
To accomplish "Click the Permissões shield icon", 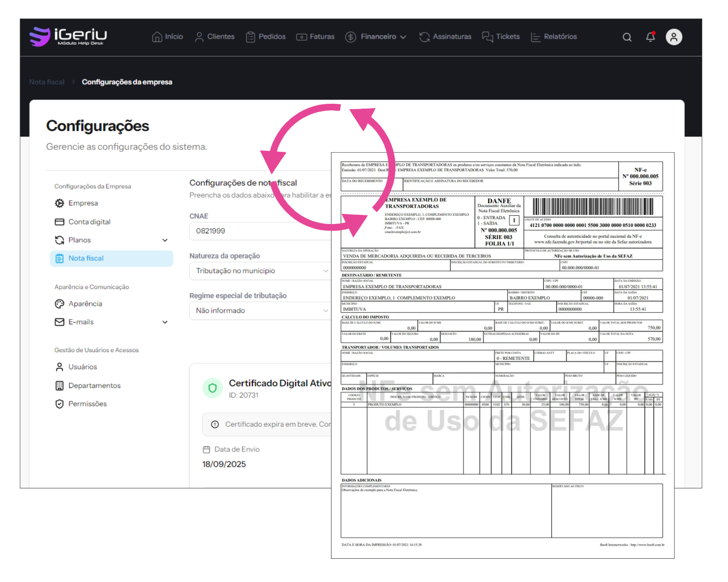I will (x=59, y=404).
